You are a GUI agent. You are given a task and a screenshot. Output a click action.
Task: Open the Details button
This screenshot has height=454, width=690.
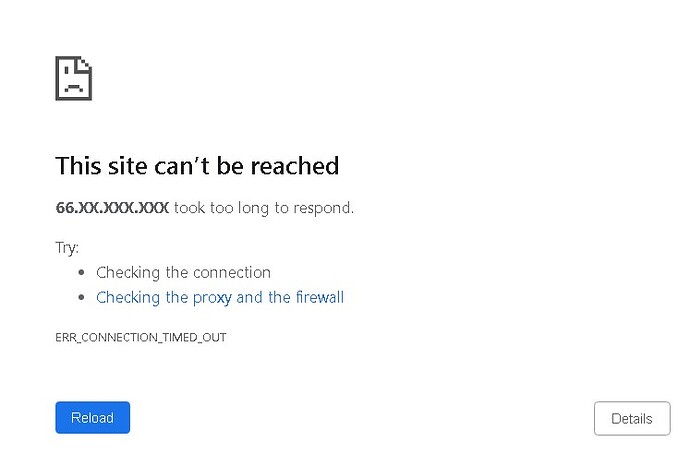click(x=632, y=418)
